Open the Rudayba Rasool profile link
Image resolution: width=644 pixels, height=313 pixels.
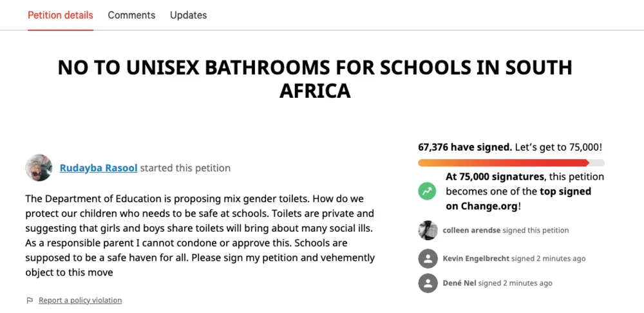99,168
